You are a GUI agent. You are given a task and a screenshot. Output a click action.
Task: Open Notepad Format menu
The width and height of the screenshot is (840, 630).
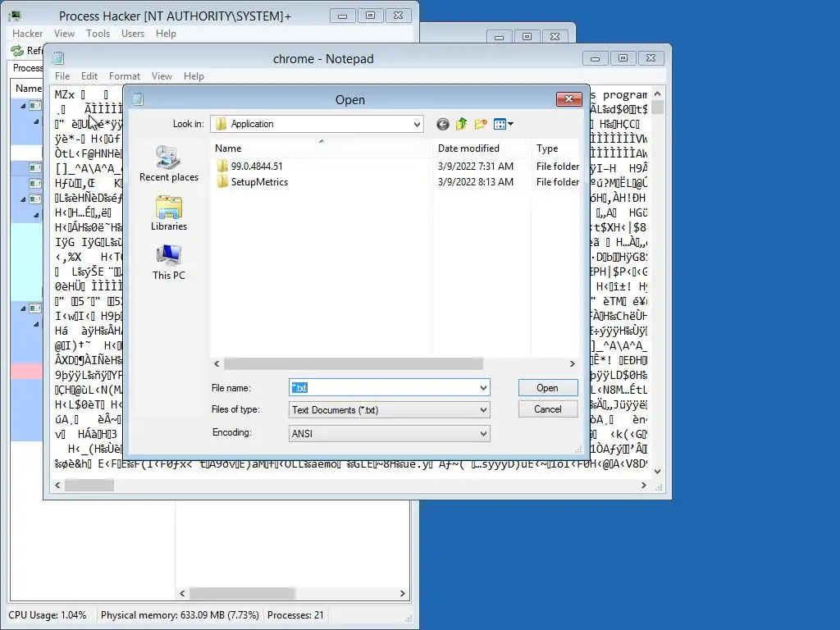point(125,76)
